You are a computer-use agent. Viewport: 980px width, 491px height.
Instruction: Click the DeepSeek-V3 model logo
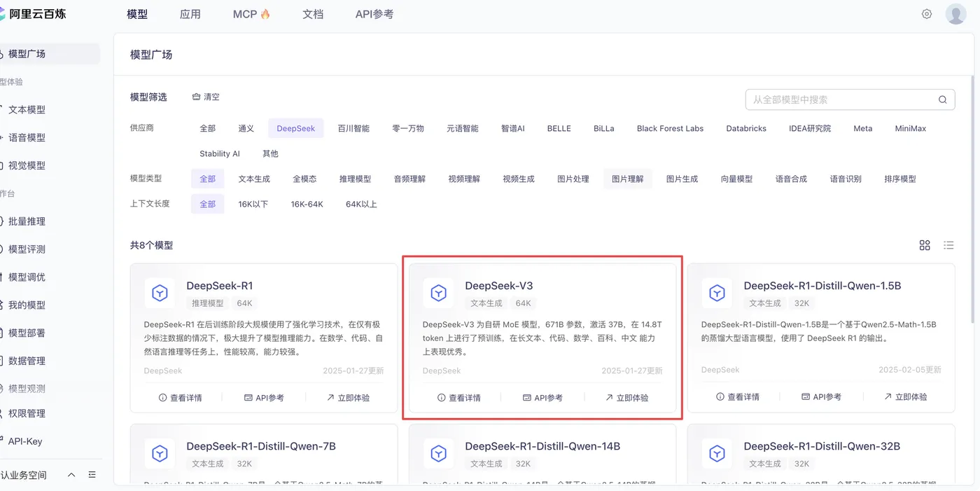tap(438, 293)
